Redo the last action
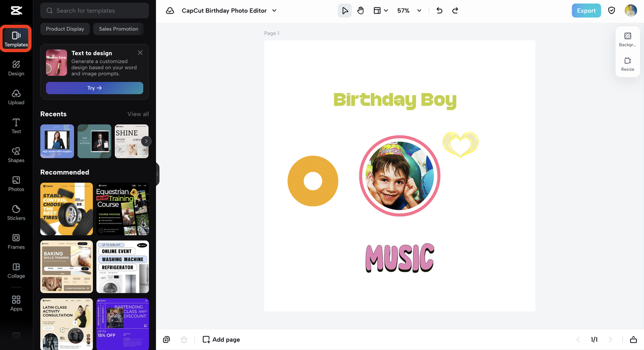The image size is (644, 350). pos(455,11)
